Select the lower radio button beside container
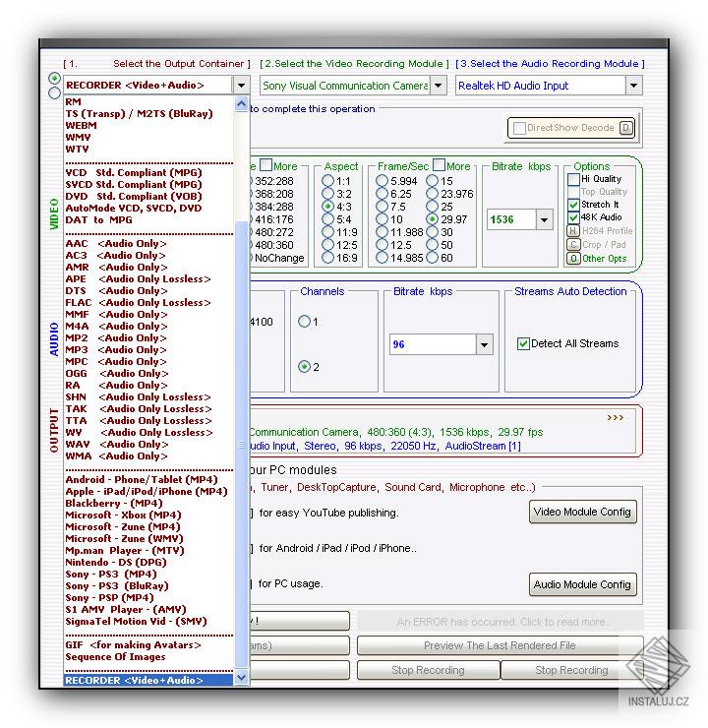This screenshot has width=708, height=728. pos(55,92)
